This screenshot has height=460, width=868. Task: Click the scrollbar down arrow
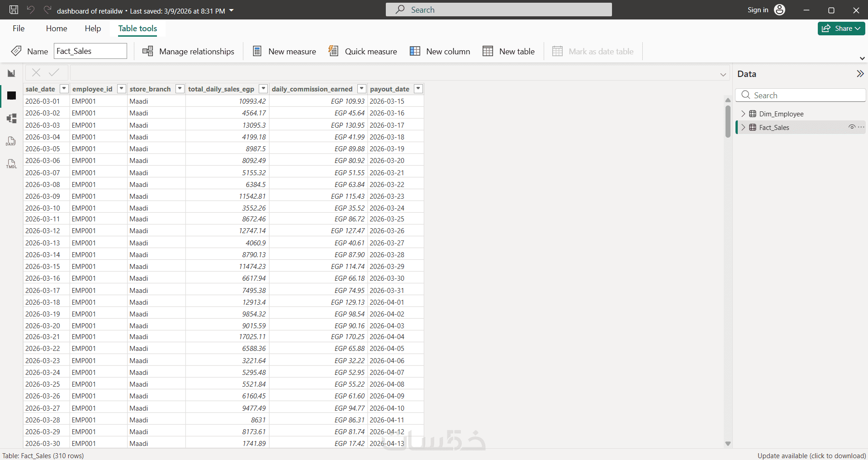[728, 444]
